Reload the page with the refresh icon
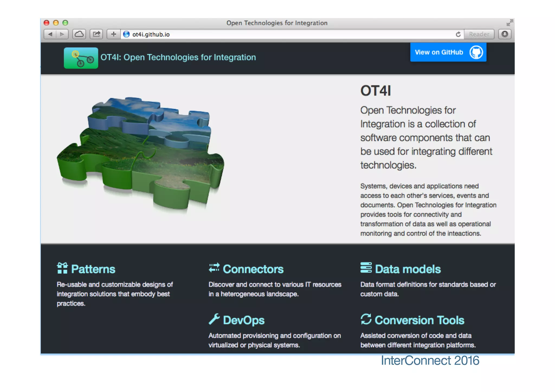 click(458, 34)
